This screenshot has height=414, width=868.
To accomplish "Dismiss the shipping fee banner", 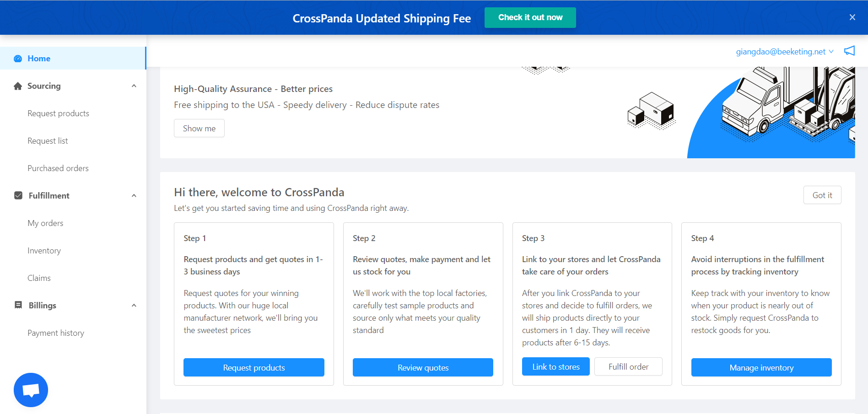I will (x=852, y=17).
